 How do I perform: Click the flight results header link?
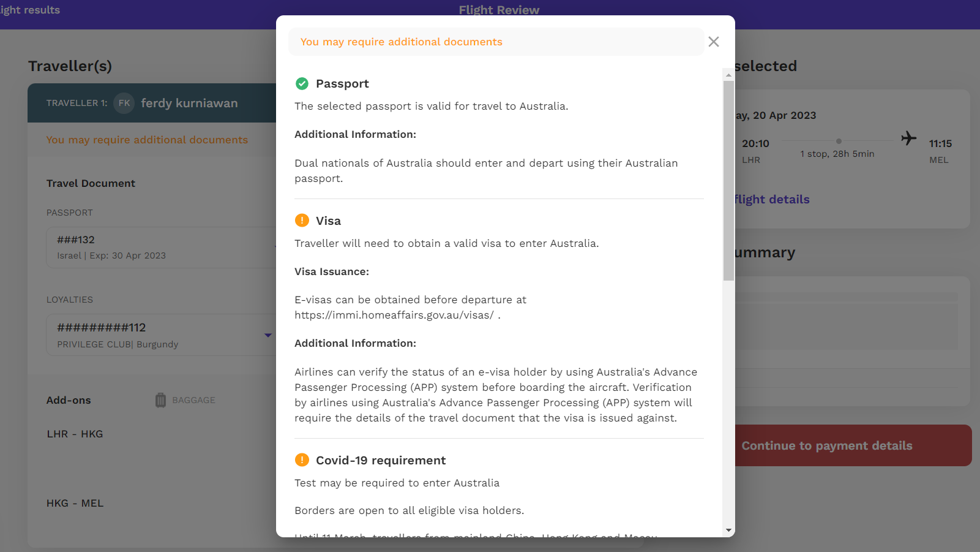tap(29, 10)
